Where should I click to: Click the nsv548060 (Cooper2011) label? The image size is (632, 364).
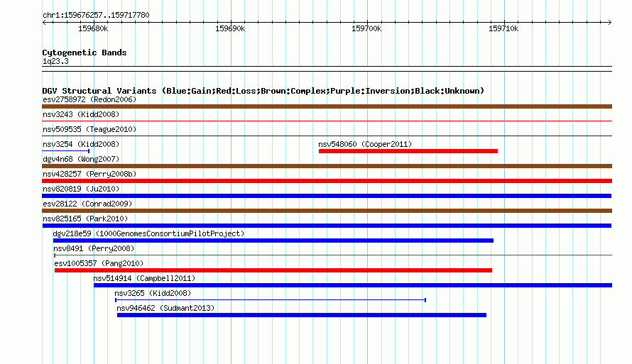(x=365, y=144)
